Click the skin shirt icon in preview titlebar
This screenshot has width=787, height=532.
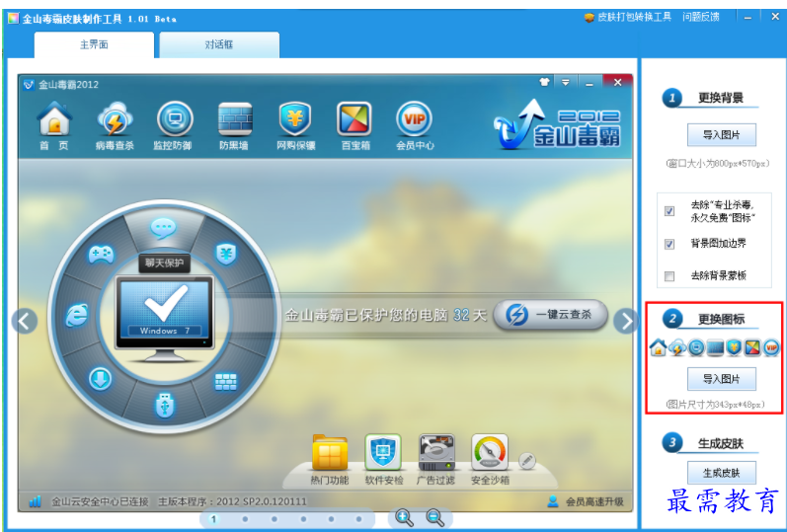pos(544,82)
